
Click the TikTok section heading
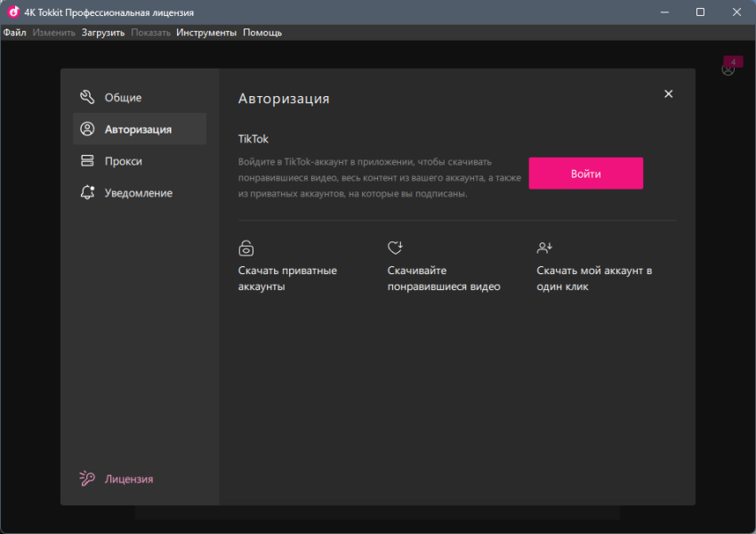tap(253, 139)
